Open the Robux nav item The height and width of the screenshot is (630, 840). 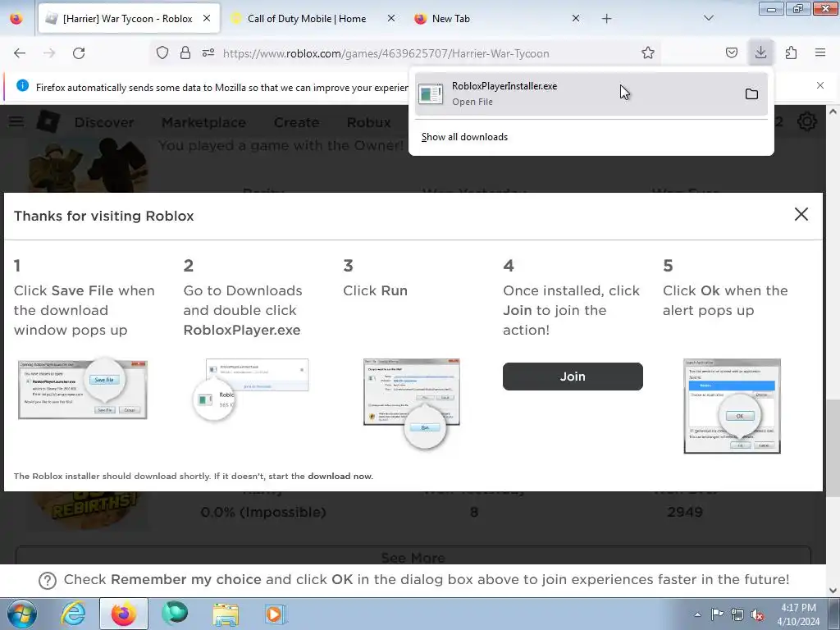tap(368, 123)
